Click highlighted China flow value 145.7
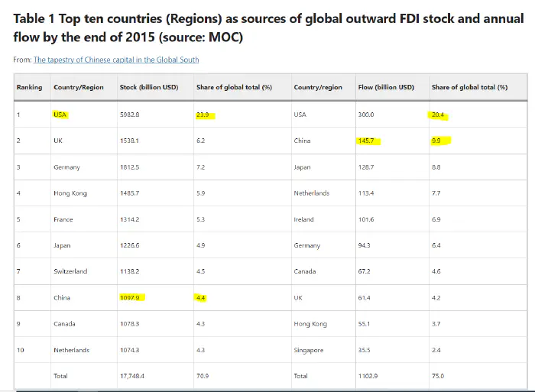Viewport: 535px width, 392px height. (369, 141)
